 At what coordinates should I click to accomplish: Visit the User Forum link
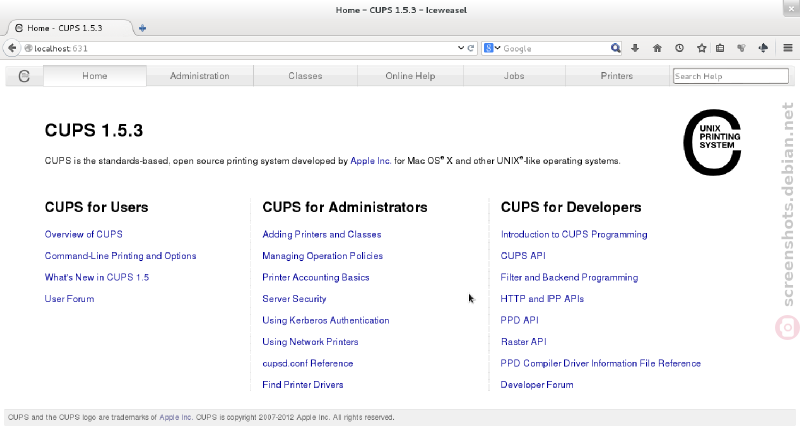point(69,298)
